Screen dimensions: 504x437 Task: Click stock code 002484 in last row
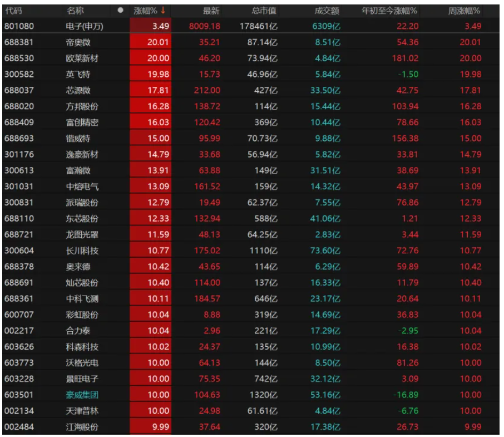(x=18, y=427)
